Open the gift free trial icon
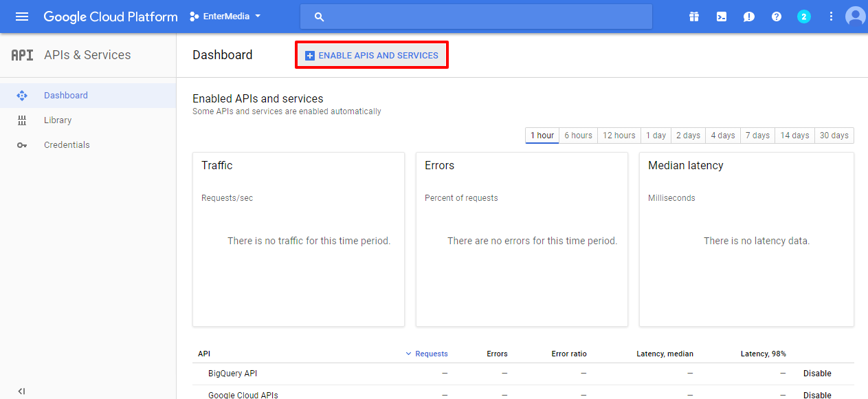Image resolution: width=868 pixels, height=399 pixels. pos(694,17)
